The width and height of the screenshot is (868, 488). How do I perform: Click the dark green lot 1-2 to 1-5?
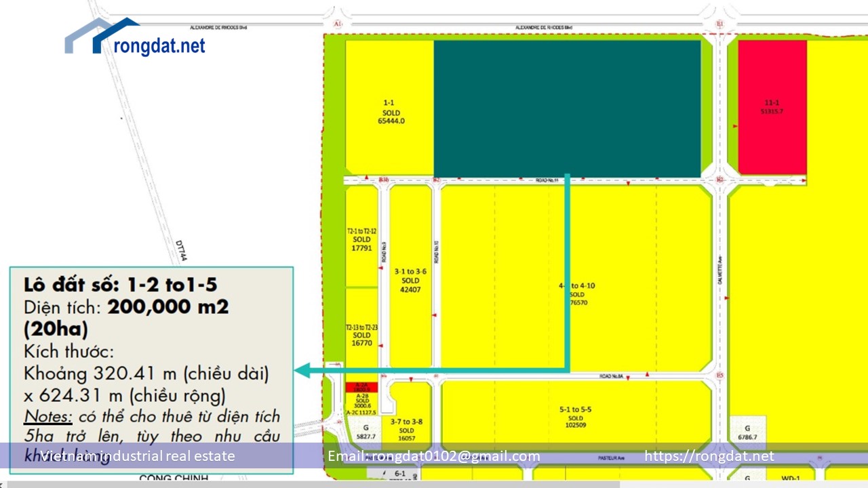tap(567, 109)
